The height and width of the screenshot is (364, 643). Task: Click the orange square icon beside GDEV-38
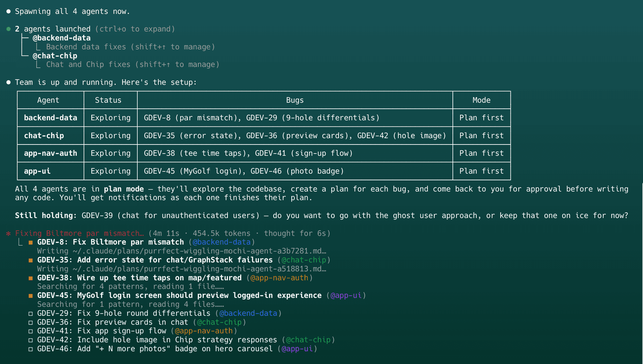pyautogui.click(x=30, y=277)
